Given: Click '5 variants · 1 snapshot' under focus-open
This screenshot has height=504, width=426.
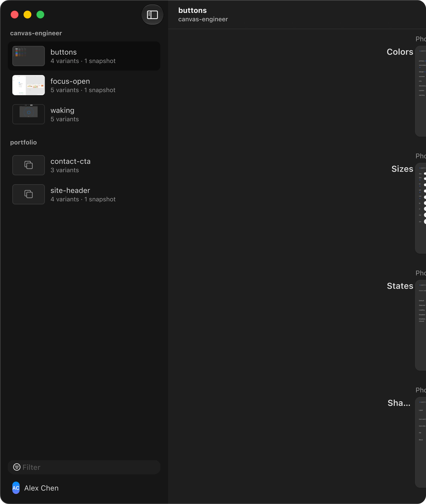Looking at the screenshot, I should pyautogui.click(x=83, y=90).
